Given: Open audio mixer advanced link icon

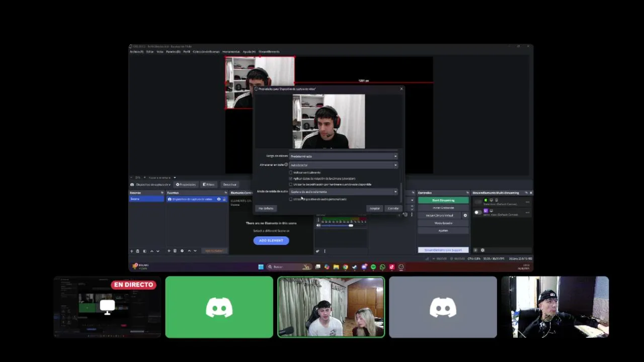Looking at the screenshot, I should [x=317, y=251].
